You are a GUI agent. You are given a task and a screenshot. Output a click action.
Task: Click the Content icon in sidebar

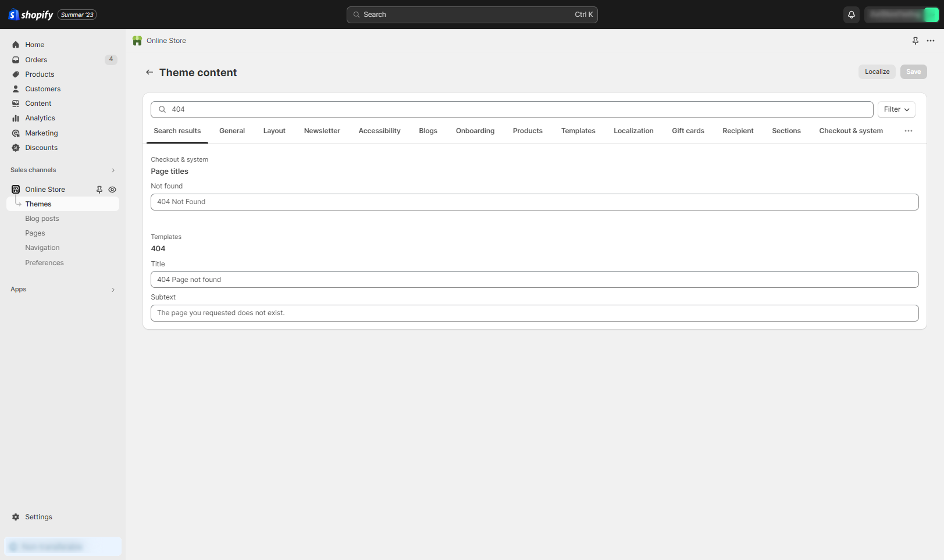point(16,104)
